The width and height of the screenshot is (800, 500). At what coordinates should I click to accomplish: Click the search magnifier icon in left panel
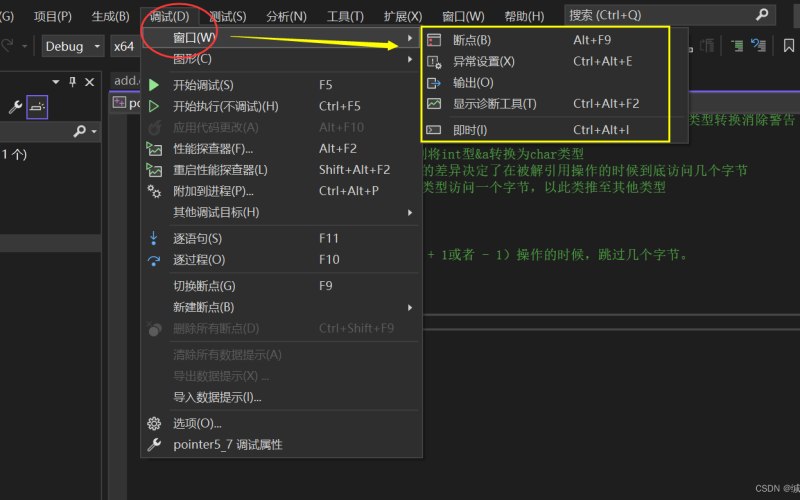pyautogui.click(x=80, y=131)
